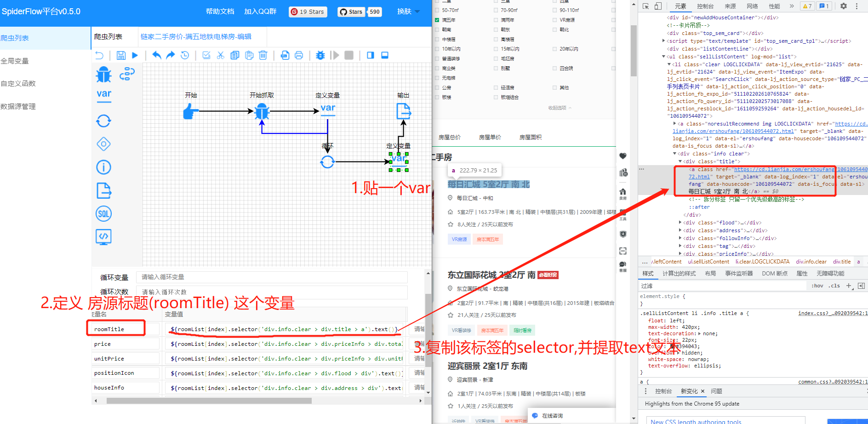Open the 数据源管理 sidebar menu
The image size is (868, 424).
[x=18, y=106]
